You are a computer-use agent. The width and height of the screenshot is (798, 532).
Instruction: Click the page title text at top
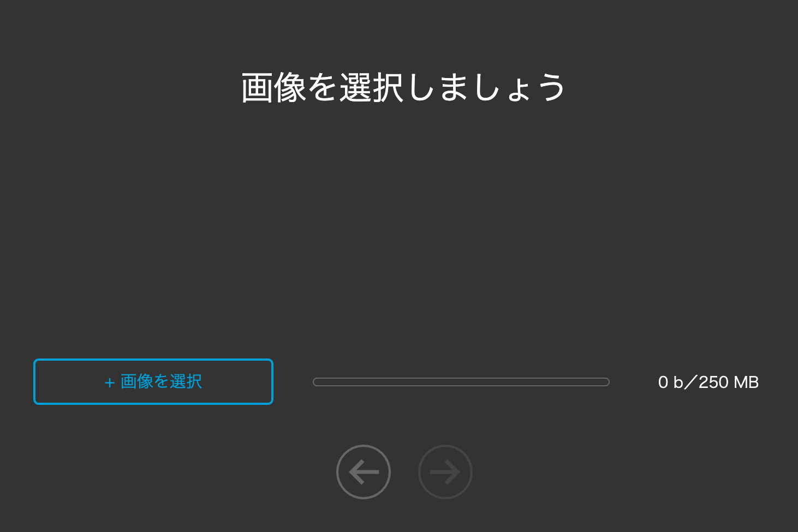403,87
